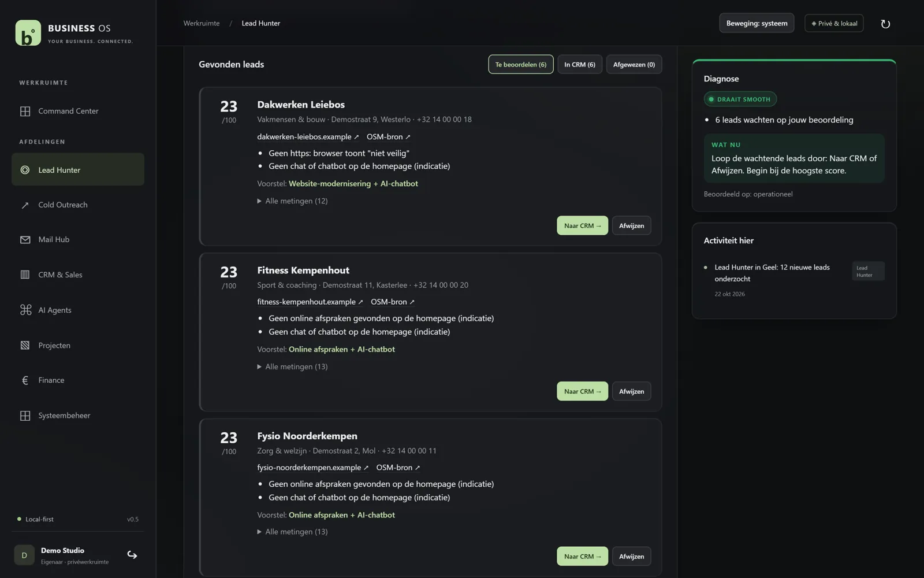Click the CRM & Sales columns icon
This screenshot has width=924, height=578.
click(x=25, y=275)
